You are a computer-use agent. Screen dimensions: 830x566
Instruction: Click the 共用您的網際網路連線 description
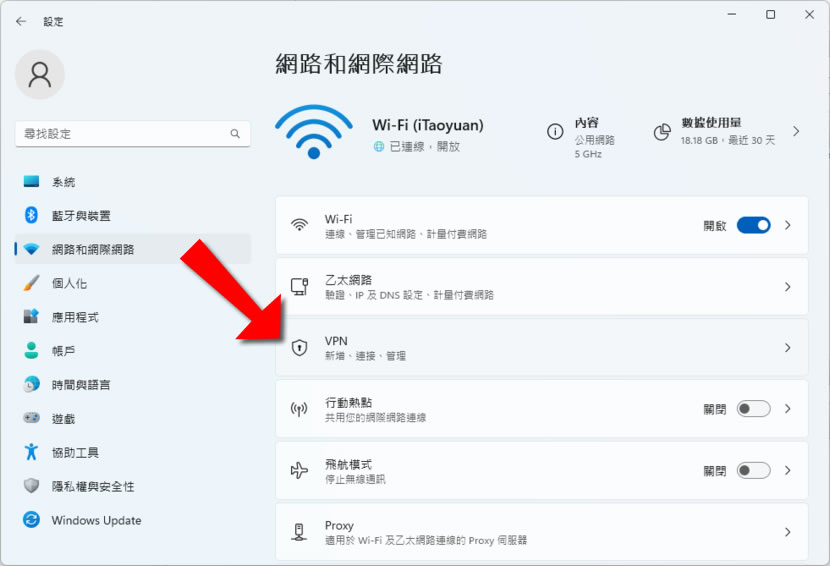[375, 418]
